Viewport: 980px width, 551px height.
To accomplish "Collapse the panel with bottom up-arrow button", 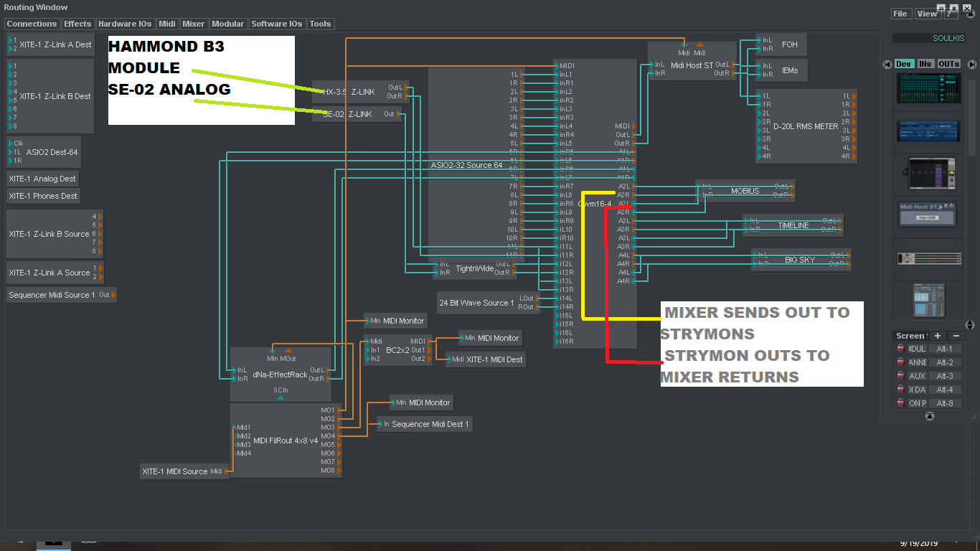I will click(930, 416).
